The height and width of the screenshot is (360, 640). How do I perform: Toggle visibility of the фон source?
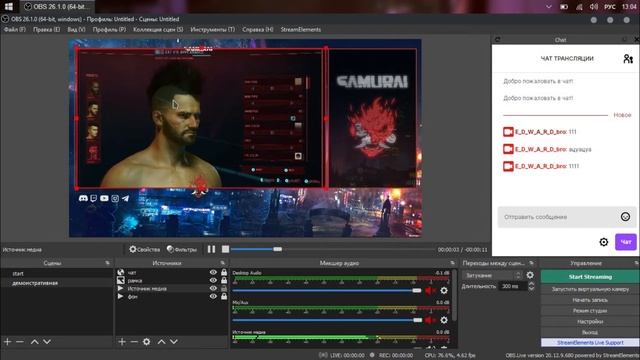coord(213,296)
